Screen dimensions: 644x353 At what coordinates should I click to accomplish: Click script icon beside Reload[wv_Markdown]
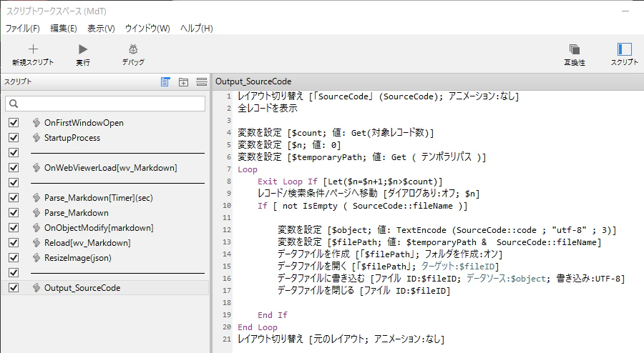click(36, 243)
